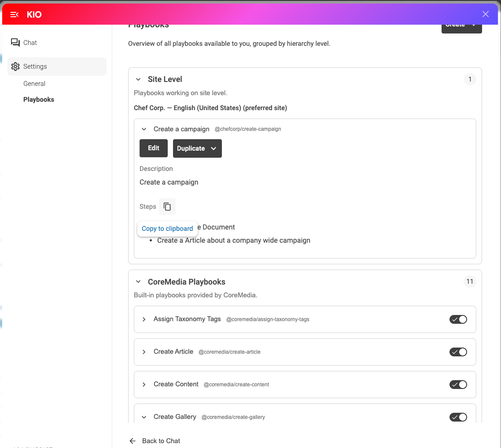
Task: Click the Create a Article step text
Action: click(x=234, y=241)
